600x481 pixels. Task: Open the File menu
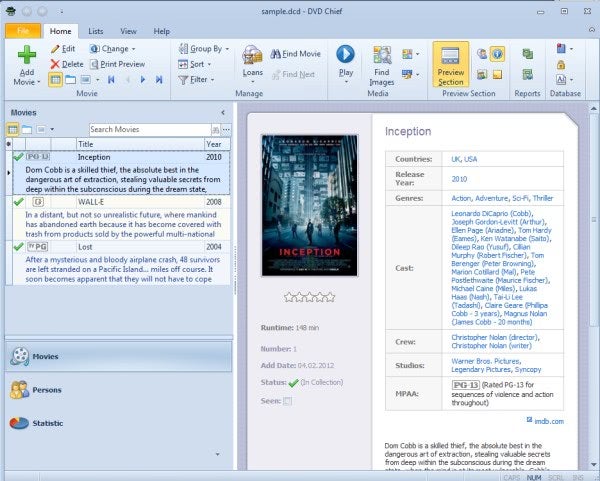pos(22,31)
